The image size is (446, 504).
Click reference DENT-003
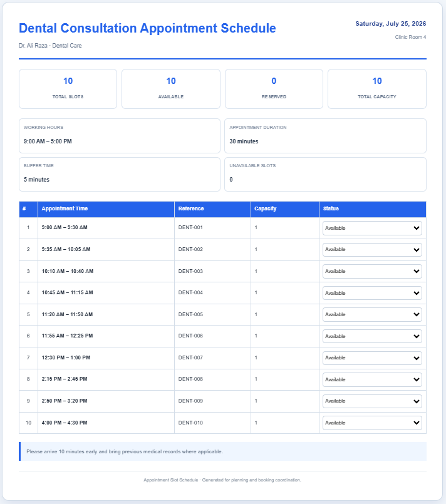pos(190,271)
